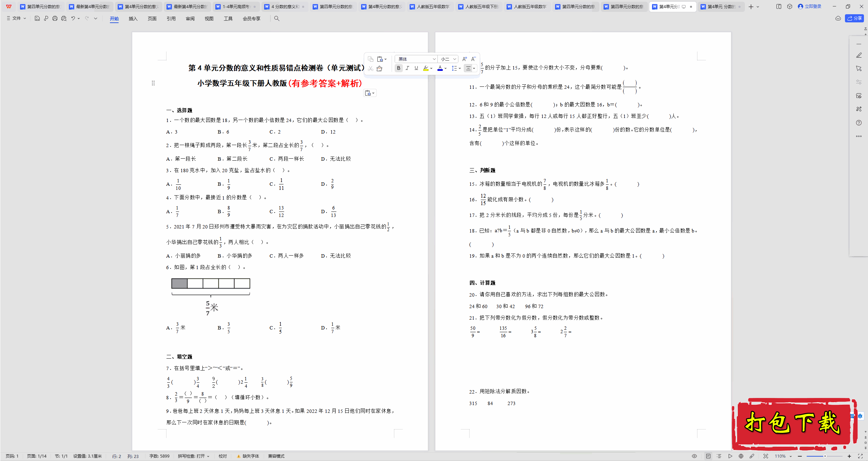The image size is (868, 461).
Task: Switch to web layout globe icon
Action: [x=741, y=456]
